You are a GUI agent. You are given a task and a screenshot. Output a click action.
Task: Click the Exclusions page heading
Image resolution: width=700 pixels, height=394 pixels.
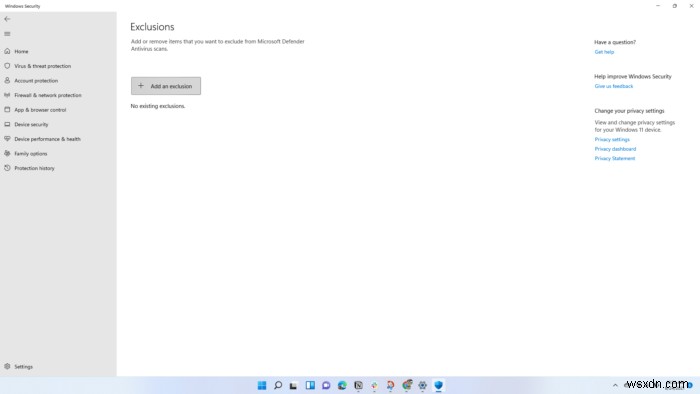[152, 27]
